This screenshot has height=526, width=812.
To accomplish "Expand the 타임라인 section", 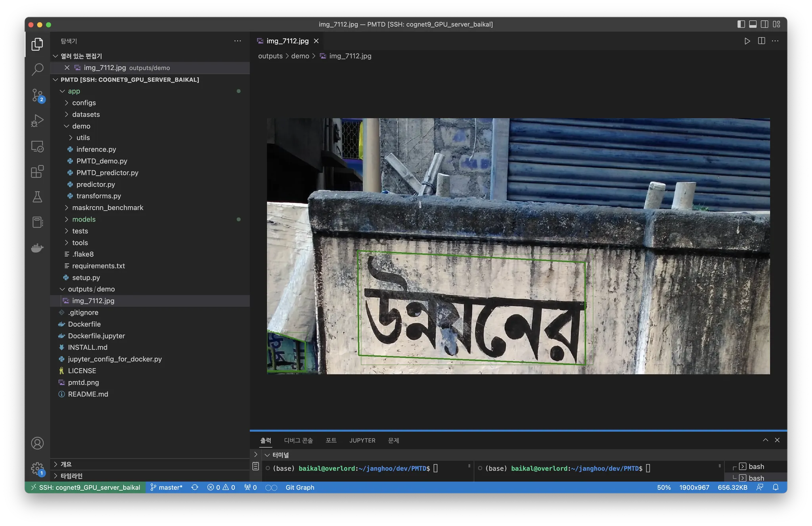I will 71,476.
